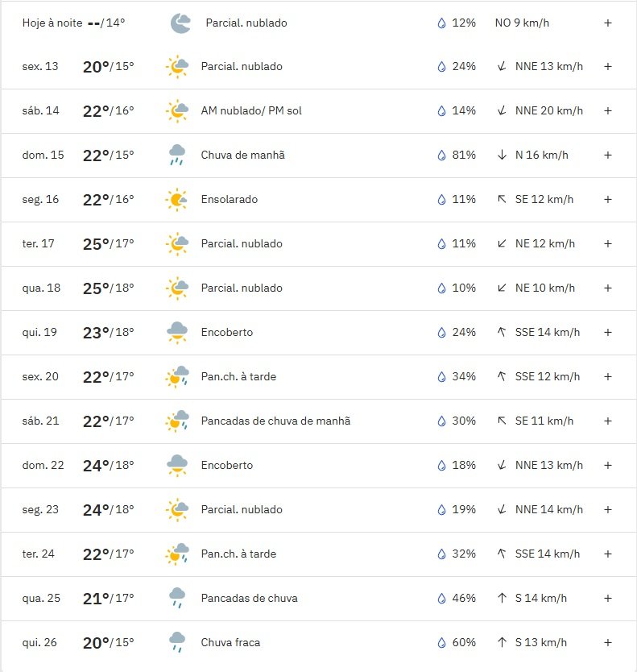The width and height of the screenshot is (637, 672).
Task: Click the raindrop icon beside 81%
Action: tap(441, 155)
